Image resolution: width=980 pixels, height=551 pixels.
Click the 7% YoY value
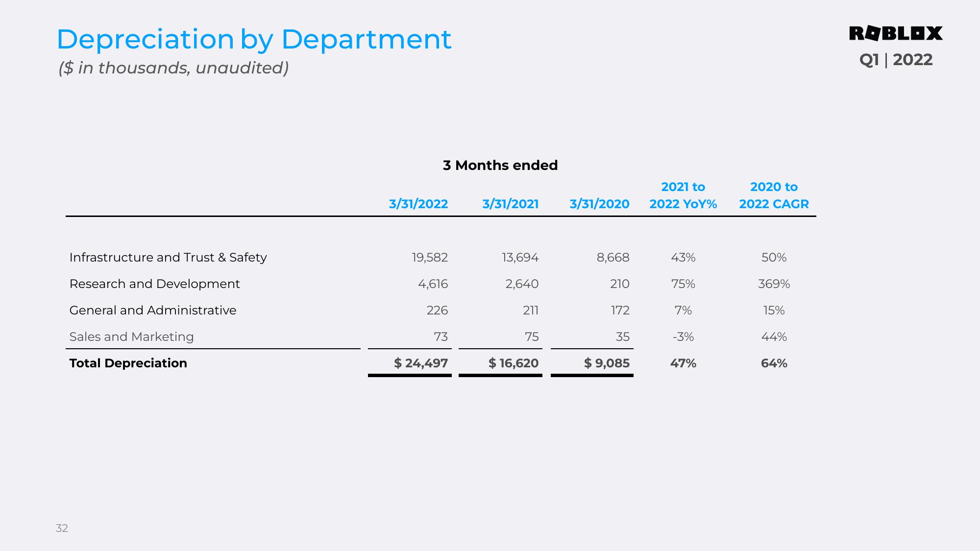click(683, 311)
